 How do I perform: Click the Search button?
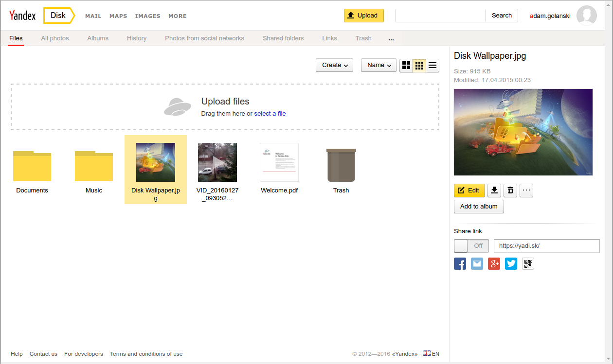click(x=502, y=16)
